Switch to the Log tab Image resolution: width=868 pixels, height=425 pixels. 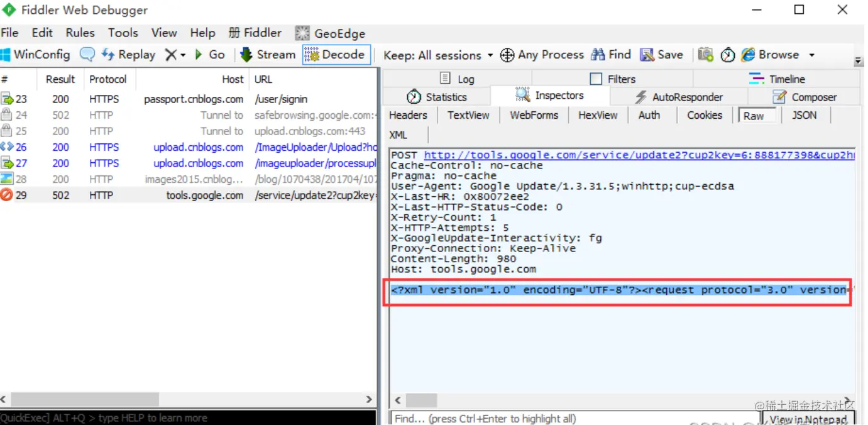(x=456, y=79)
